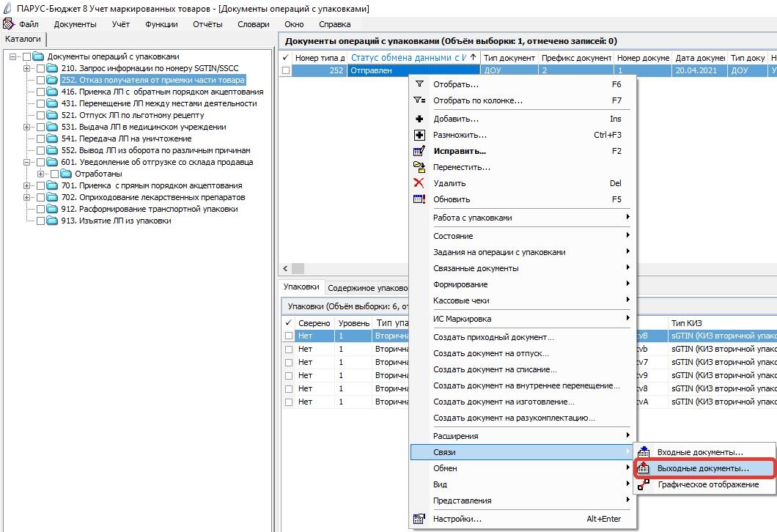Select folder 913 Изъятие ЛП из упаковки
This screenshot has width=777, height=532.
click(116, 221)
